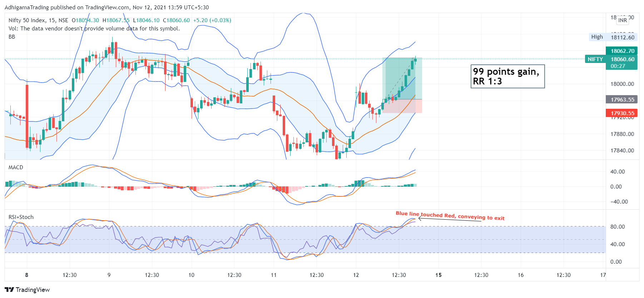Click the change value +5.20 (+0.03%)

[212, 20]
